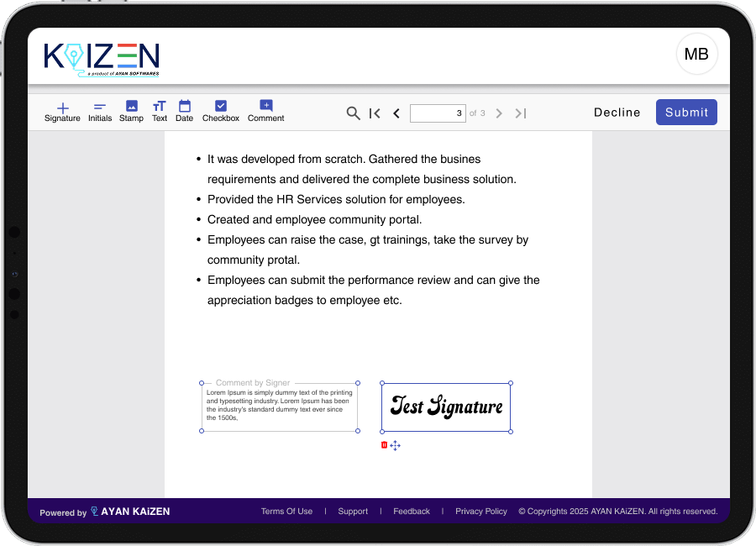Pick the Stamp tool
This screenshot has height=546, width=756.
(x=131, y=112)
